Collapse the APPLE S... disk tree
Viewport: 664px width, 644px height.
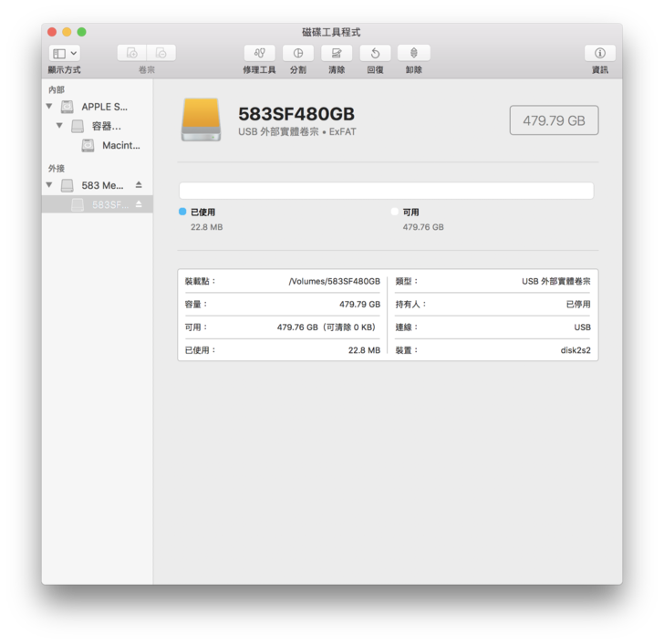(x=49, y=107)
